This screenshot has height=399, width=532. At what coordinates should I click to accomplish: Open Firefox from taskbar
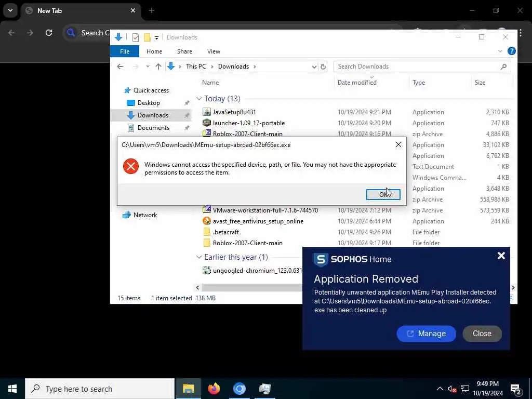click(214, 389)
